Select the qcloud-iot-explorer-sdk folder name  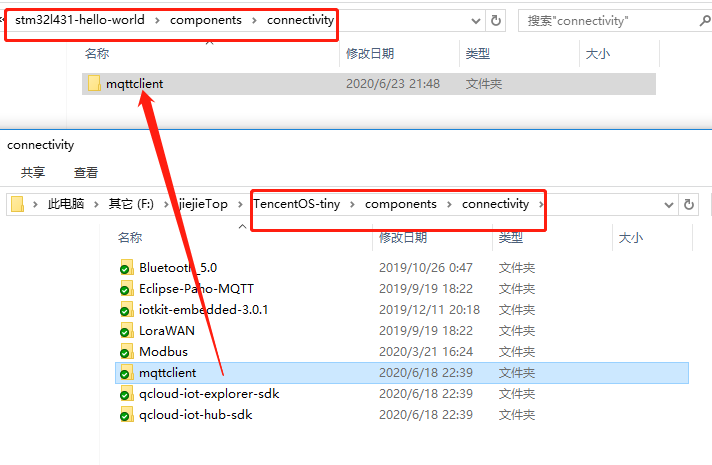pos(209,394)
